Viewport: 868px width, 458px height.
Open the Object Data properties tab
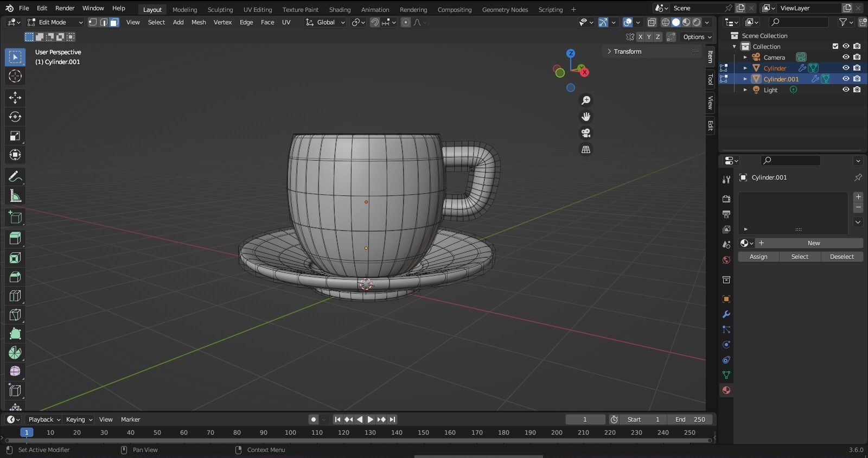coord(726,375)
